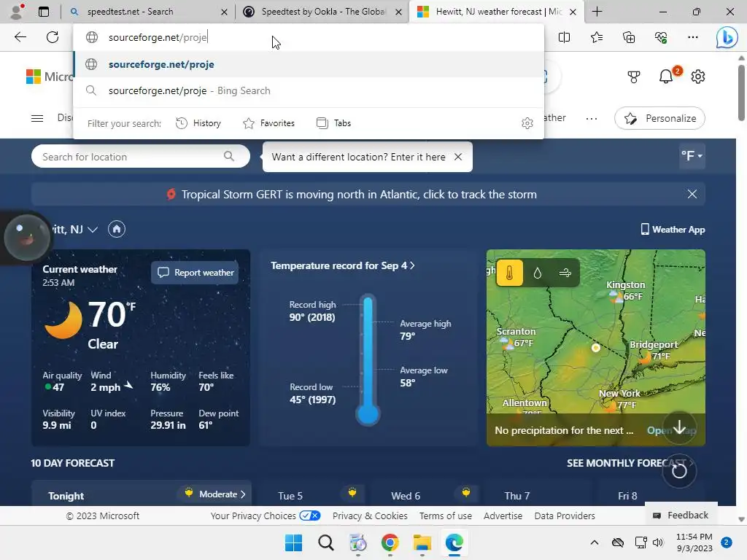Open the taskbar clock showing 11:54 PM
This screenshot has height=560, width=747.
coord(694,542)
